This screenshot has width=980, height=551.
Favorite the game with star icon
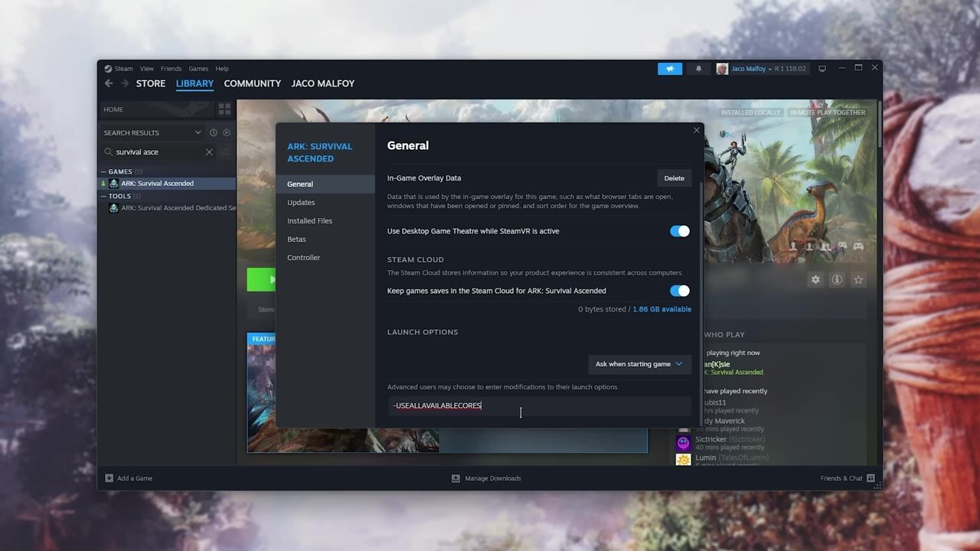[858, 280]
